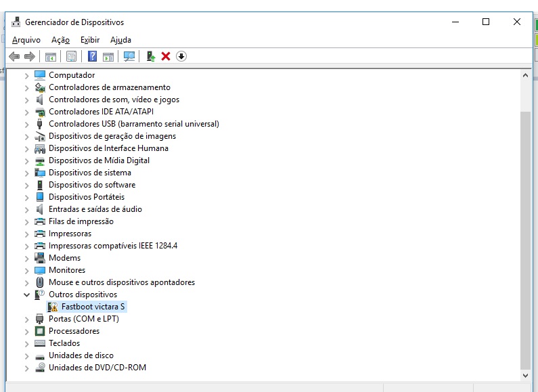Screen dimensions: 538x392
Task: Expand Portas (COM e LPT) node
Action: 26,320
